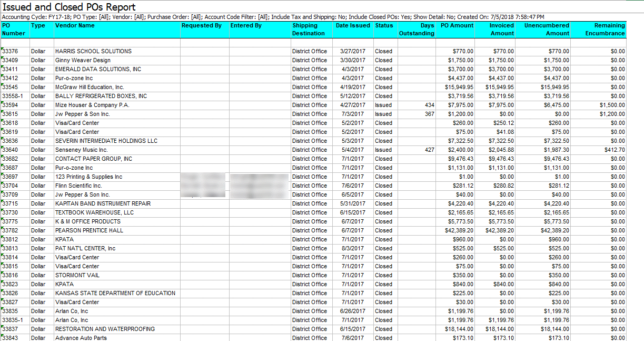Click invoiced amount $250.12
644x341 pixels.
pyautogui.click(x=503, y=123)
